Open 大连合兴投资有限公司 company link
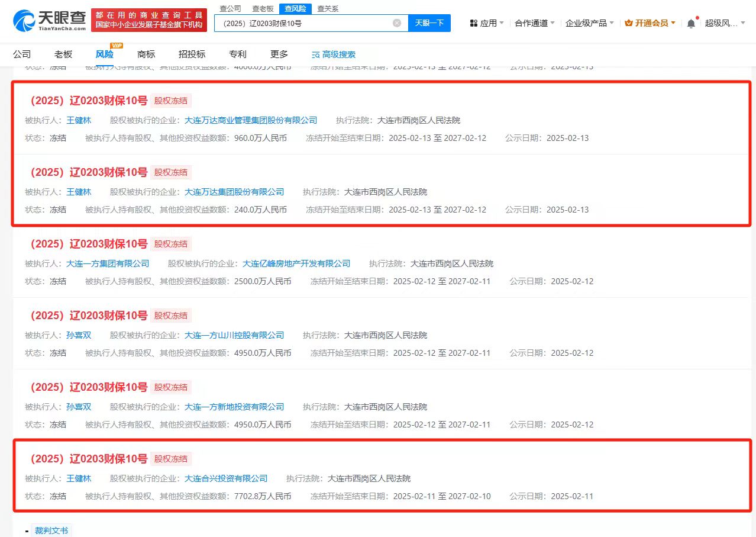This screenshot has width=756, height=537. (x=226, y=478)
